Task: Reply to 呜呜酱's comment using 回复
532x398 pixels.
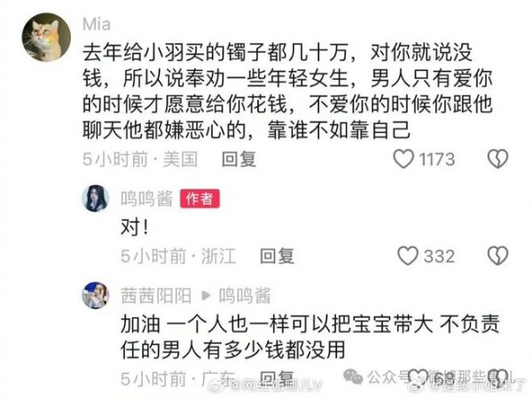Action: click(277, 256)
